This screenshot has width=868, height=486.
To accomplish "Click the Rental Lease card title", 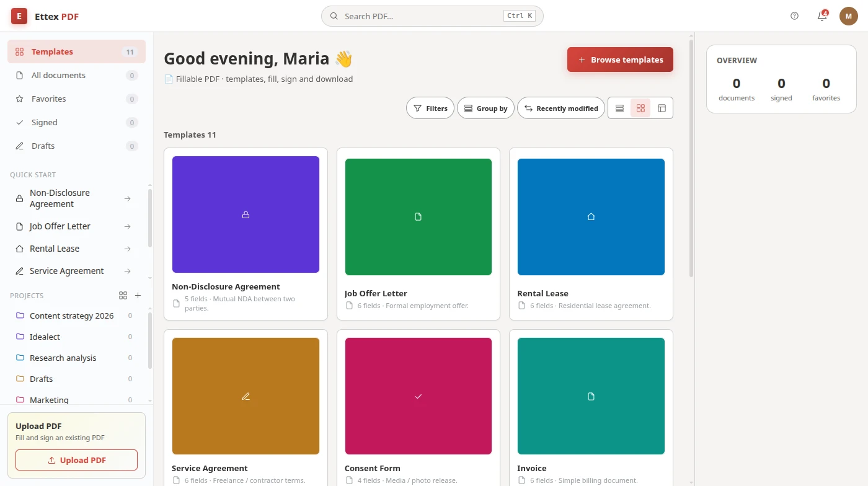I will (542, 293).
